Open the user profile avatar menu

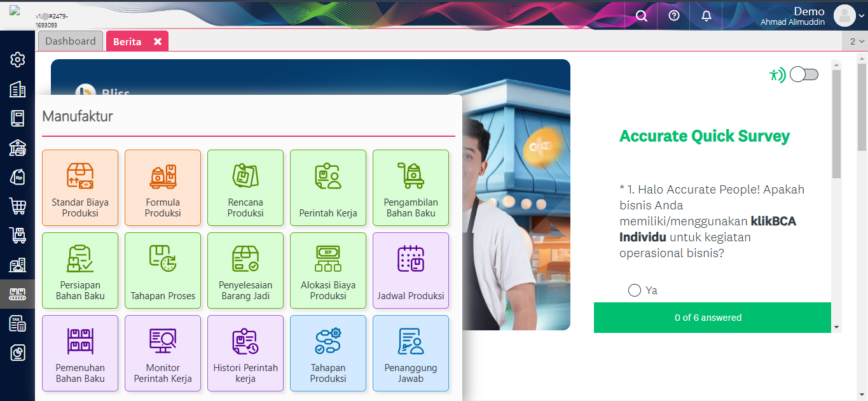844,15
